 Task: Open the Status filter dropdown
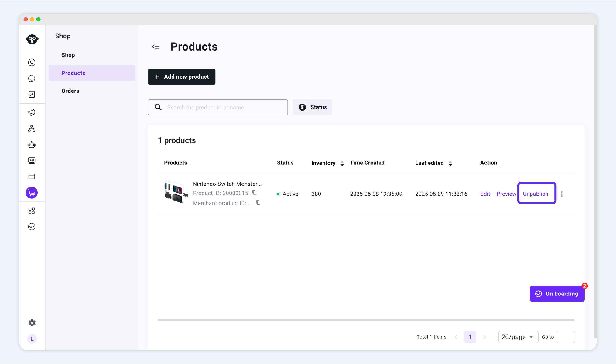point(312,107)
